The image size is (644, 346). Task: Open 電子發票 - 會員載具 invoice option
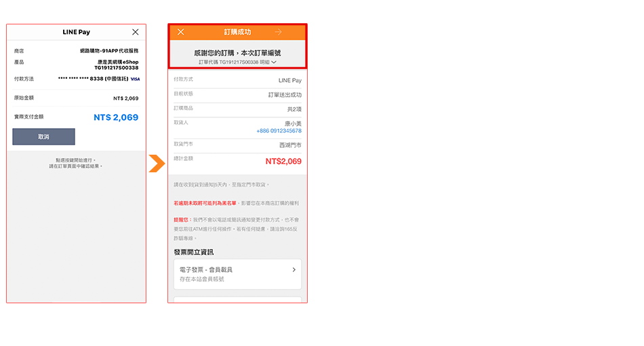[237, 274]
